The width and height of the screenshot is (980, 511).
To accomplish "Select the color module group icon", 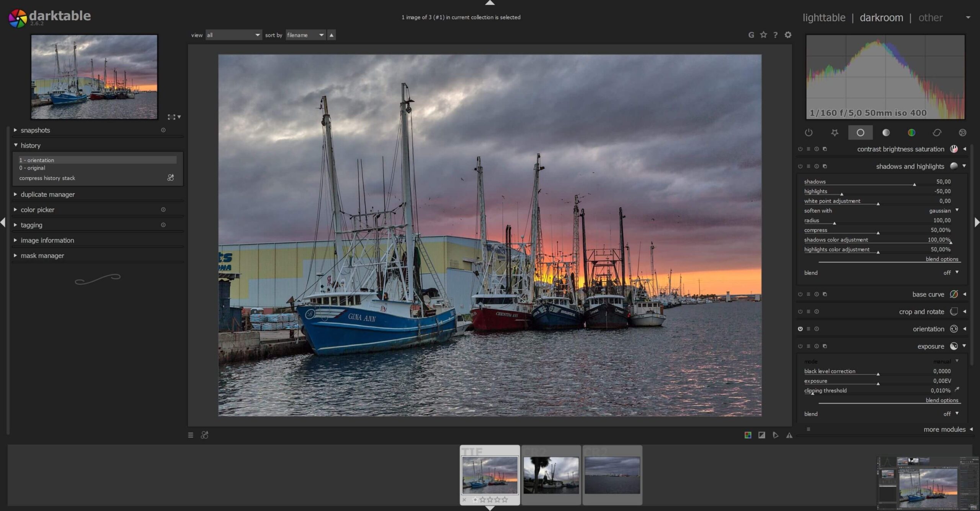I will pos(911,132).
